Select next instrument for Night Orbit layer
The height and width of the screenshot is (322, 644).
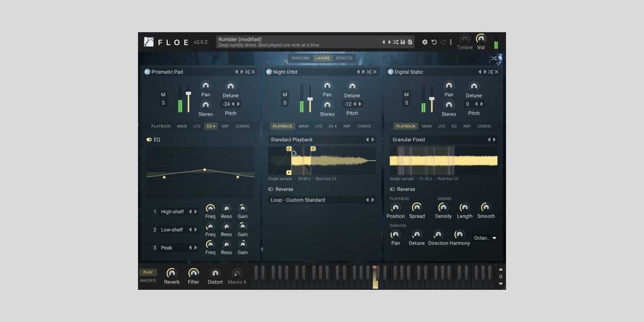coord(363,72)
